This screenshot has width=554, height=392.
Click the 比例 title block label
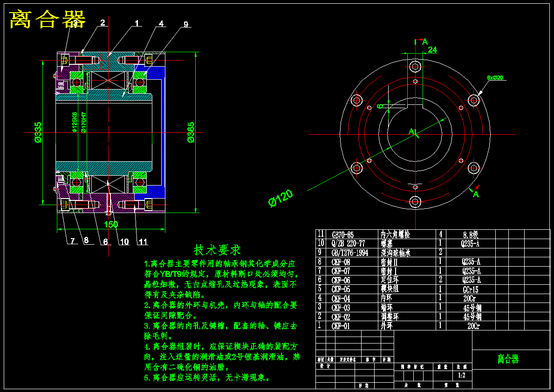click(461, 367)
